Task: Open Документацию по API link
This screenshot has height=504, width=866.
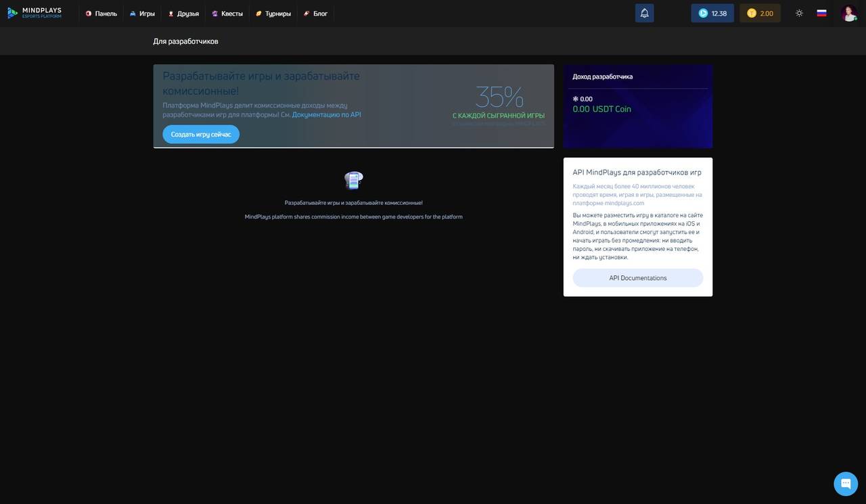Action: 326,115
